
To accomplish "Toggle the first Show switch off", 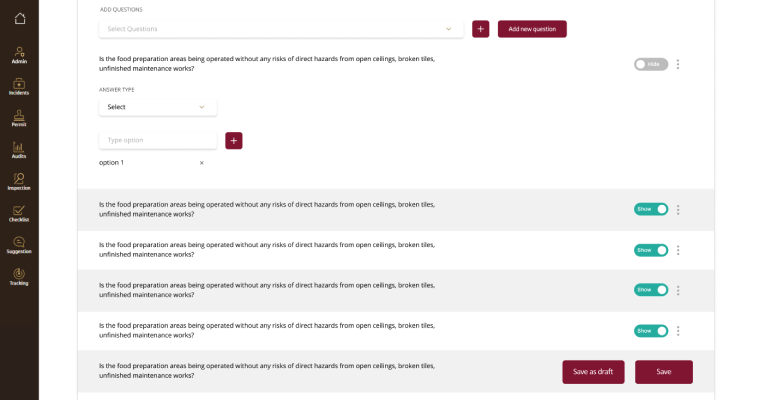I will (651, 209).
